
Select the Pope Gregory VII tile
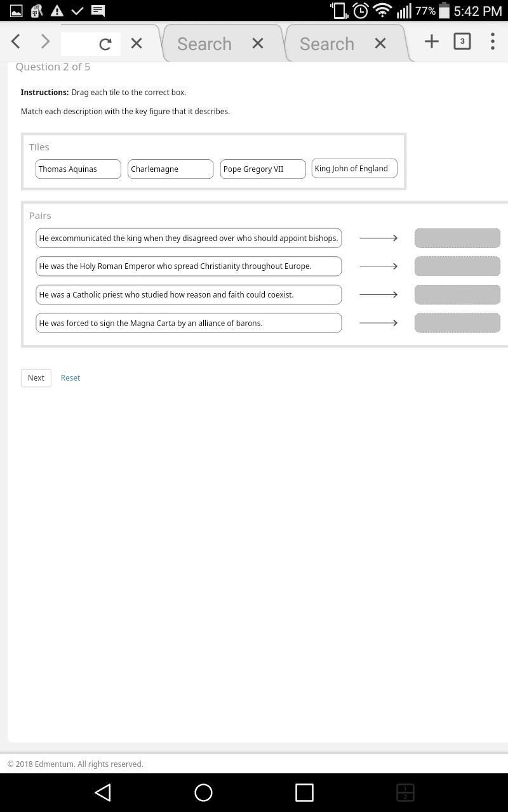pos(263,169)
